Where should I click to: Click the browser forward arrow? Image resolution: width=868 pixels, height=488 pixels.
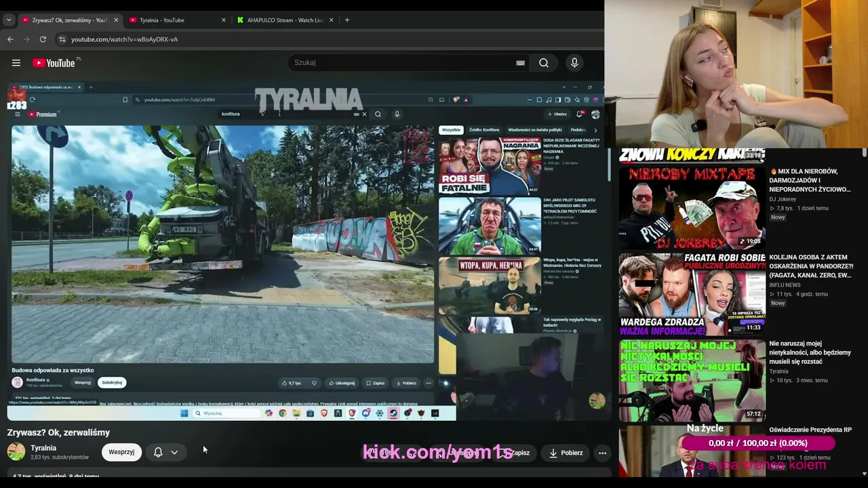point(26,39)
